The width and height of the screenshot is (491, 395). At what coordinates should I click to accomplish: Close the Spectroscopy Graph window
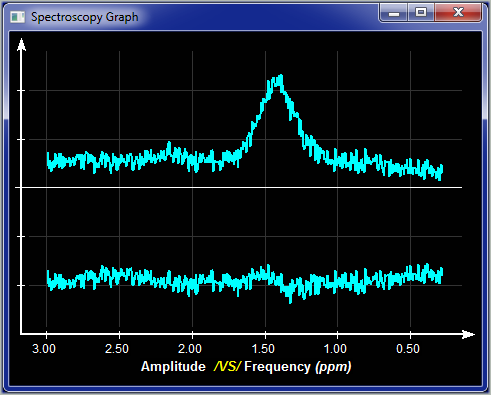coord(458,13)
